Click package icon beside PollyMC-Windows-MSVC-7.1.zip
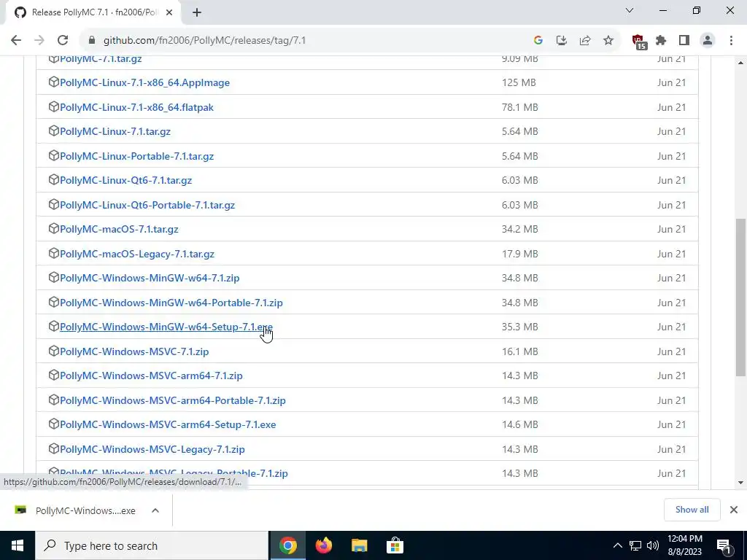This screenshot has height=560, width=747. tap(54, 351)
